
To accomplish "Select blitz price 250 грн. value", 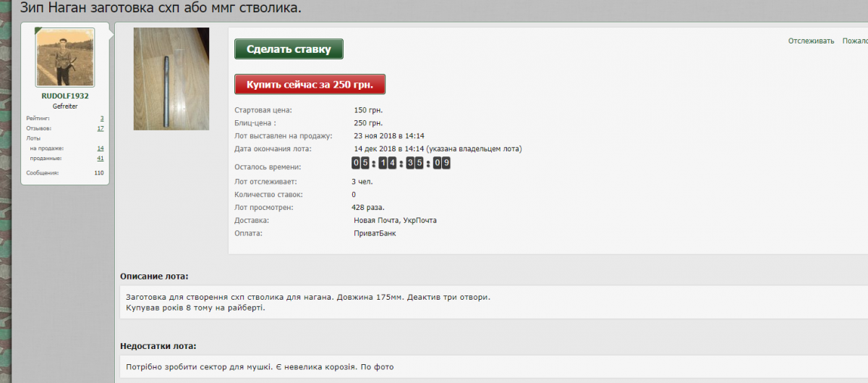I will point(368,123).
